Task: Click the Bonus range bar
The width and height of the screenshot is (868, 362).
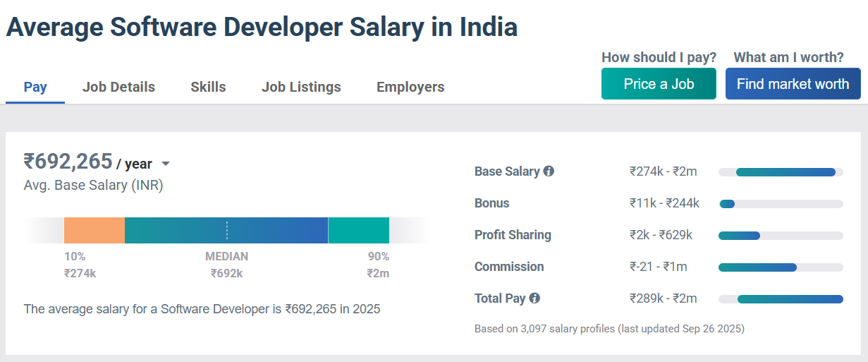Action: 727,204
